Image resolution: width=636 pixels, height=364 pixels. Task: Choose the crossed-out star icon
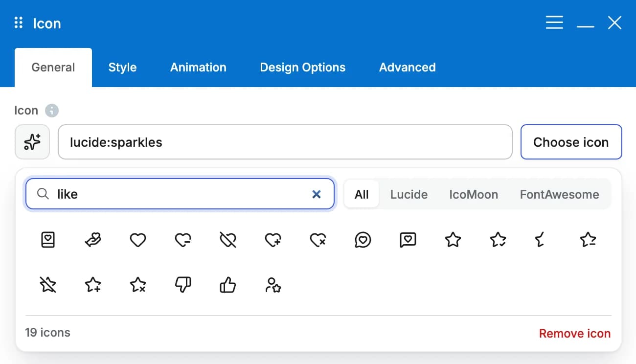[x=48, y=285]
